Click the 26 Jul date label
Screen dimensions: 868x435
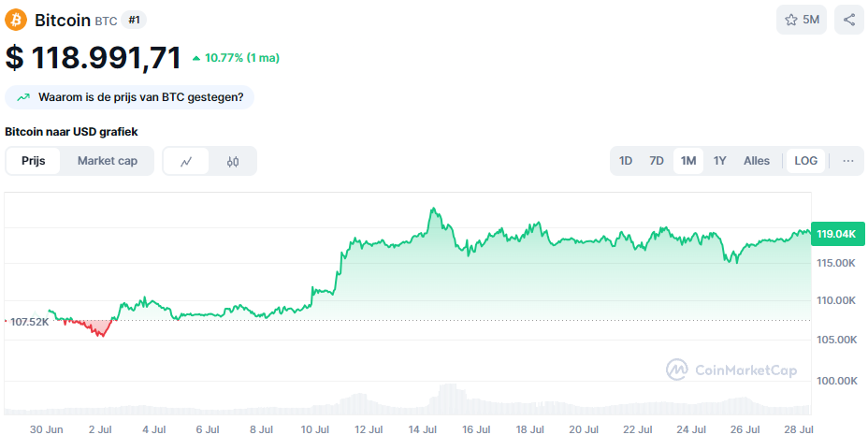click(x=745, y=429)
